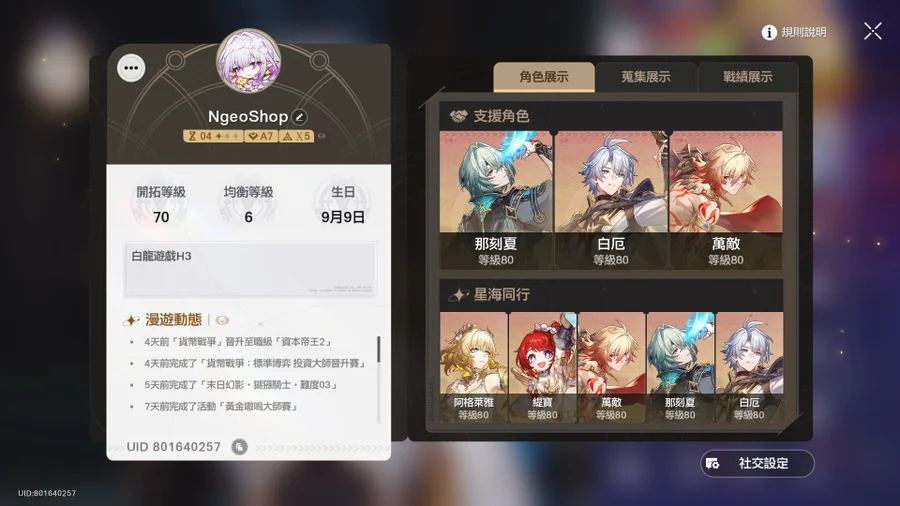The width and height of the screenshot is (900, 506).
Task: Toggle the eye icon beside the achievement badges
Action: click(x=321, y=136)
